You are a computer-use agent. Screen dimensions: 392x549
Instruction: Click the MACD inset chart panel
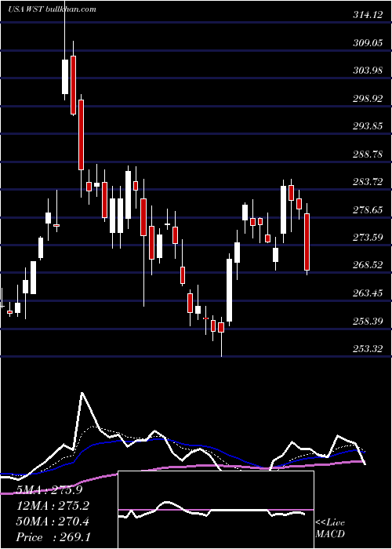click(x=216, y=510)
